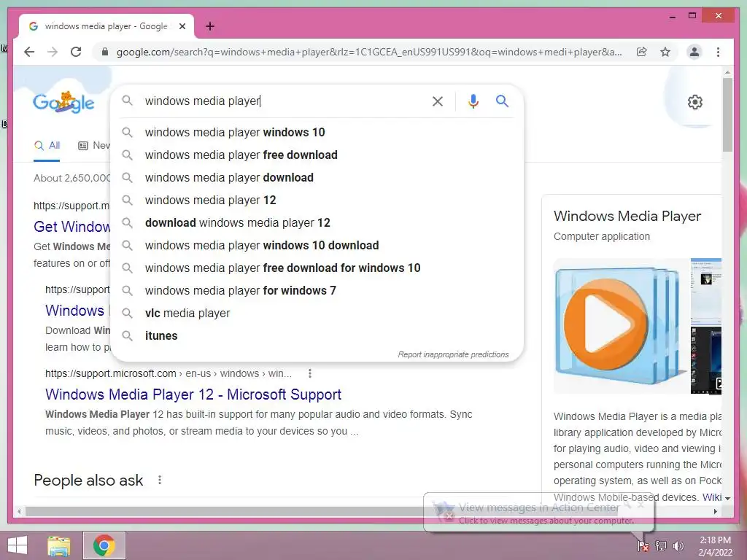Click 'View messages in Action Center' notification
Image resolution: width=747 pixels, height=560 pixels.
point(539,513)
